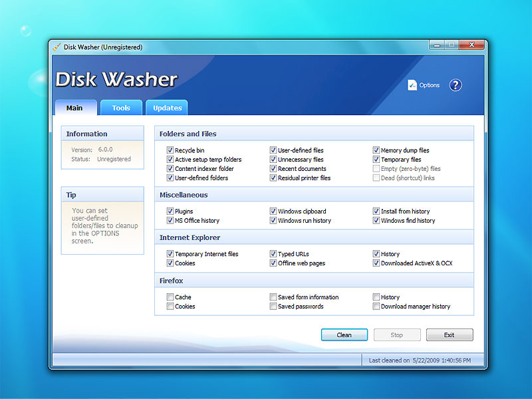Click the Empty (zero-byte) files checkbox

point(376,168)
